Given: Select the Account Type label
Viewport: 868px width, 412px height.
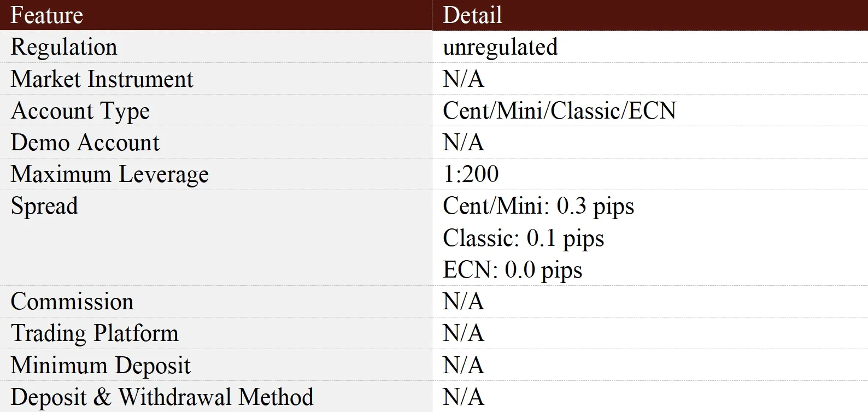Looking at the screenshot, I should tap(80, 111).
